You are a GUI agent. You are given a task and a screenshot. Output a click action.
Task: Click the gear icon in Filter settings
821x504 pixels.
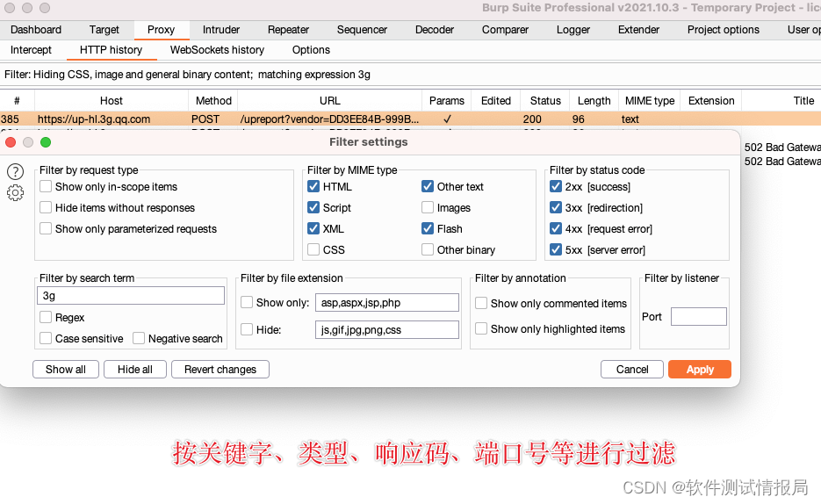pyautogui.click(x=15, y=193)
